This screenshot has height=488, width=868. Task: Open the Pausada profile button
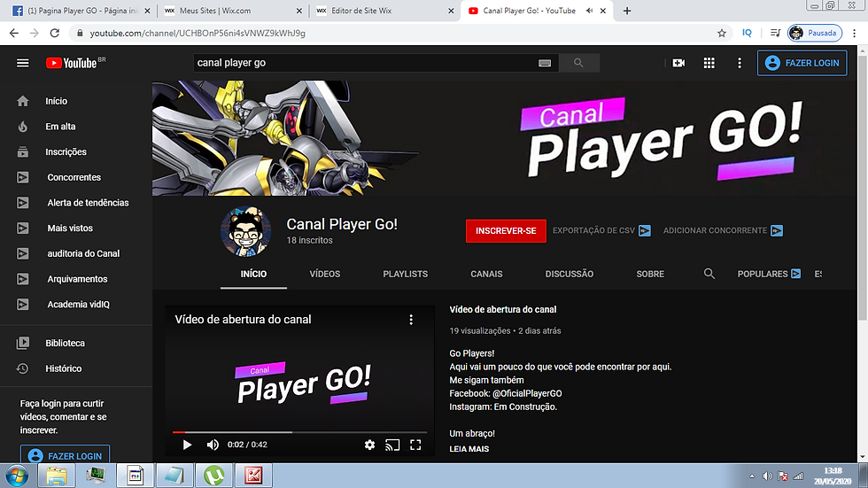[x=815, y=33]
